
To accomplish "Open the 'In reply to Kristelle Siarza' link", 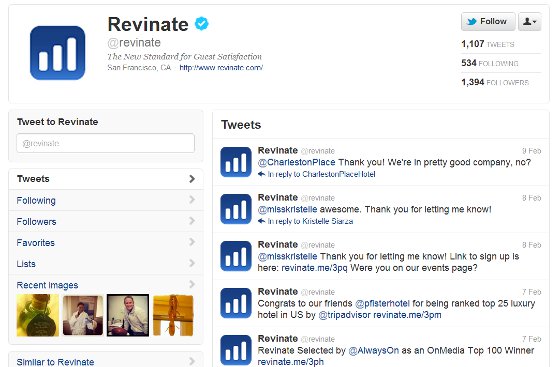I will click(x=310, y=221).
